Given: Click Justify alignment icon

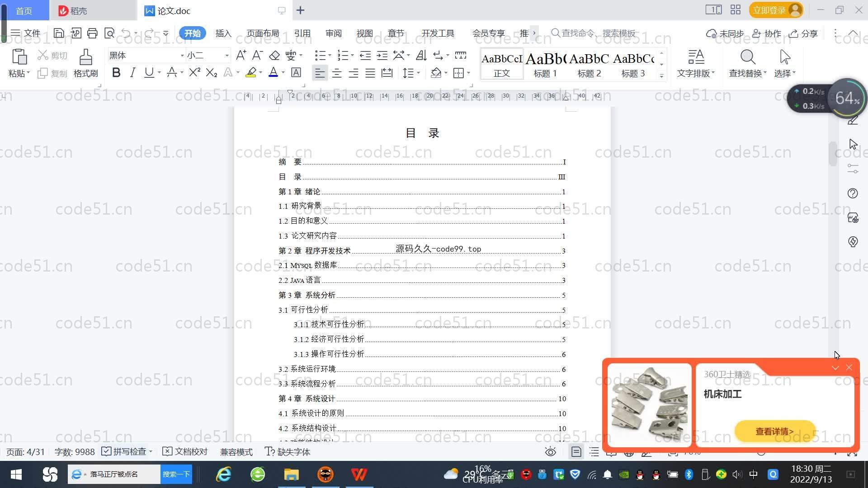Looking at the screenshot, I should click(370, 73).
